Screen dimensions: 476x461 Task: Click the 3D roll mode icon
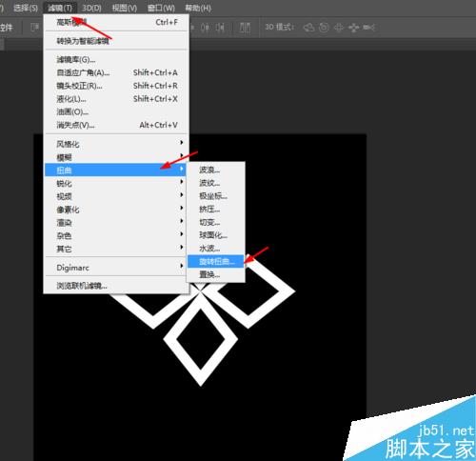(x=324, y=28)
